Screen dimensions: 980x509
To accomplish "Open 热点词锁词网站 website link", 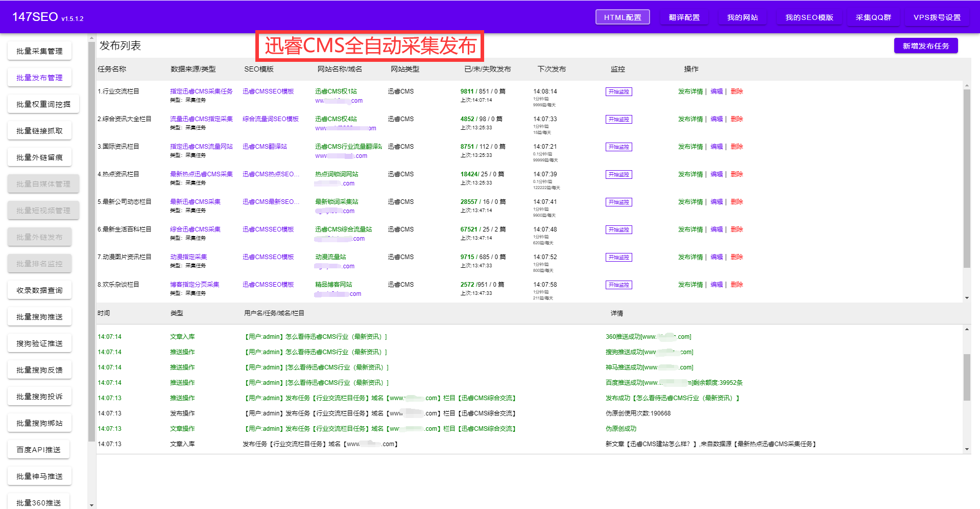I will point(337,174).
